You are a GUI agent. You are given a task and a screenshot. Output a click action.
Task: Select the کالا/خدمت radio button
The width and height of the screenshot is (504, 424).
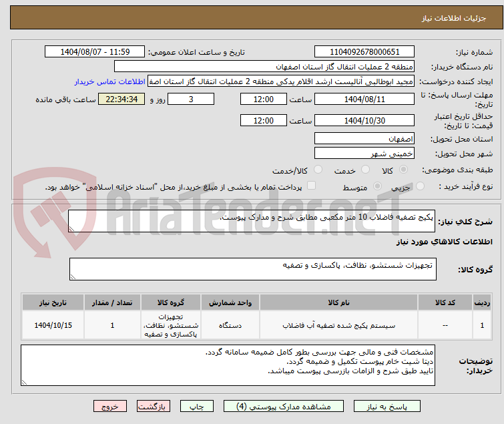(318, 170)
